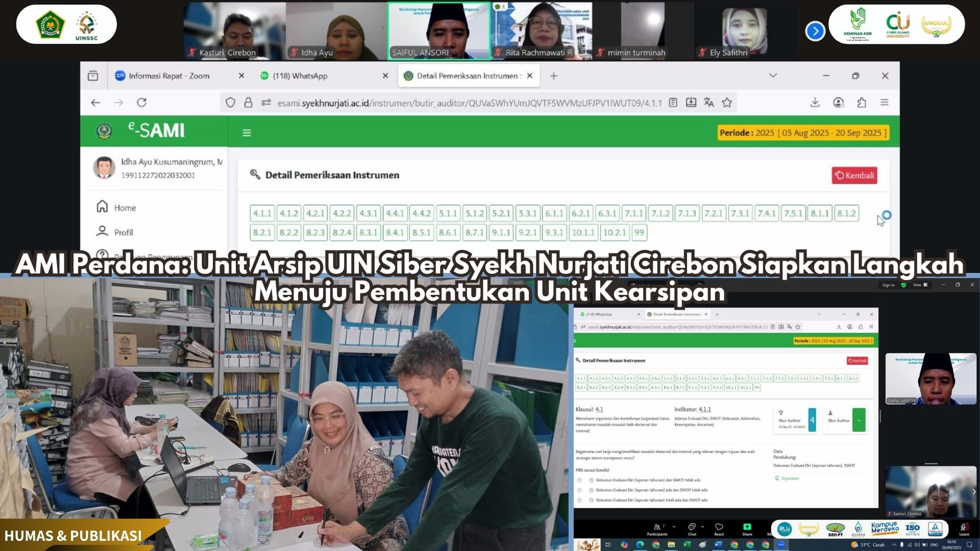980x551 pixels.
Task: Select radio 'tidak ada dan SWOT ada' option
Action: 591,500
